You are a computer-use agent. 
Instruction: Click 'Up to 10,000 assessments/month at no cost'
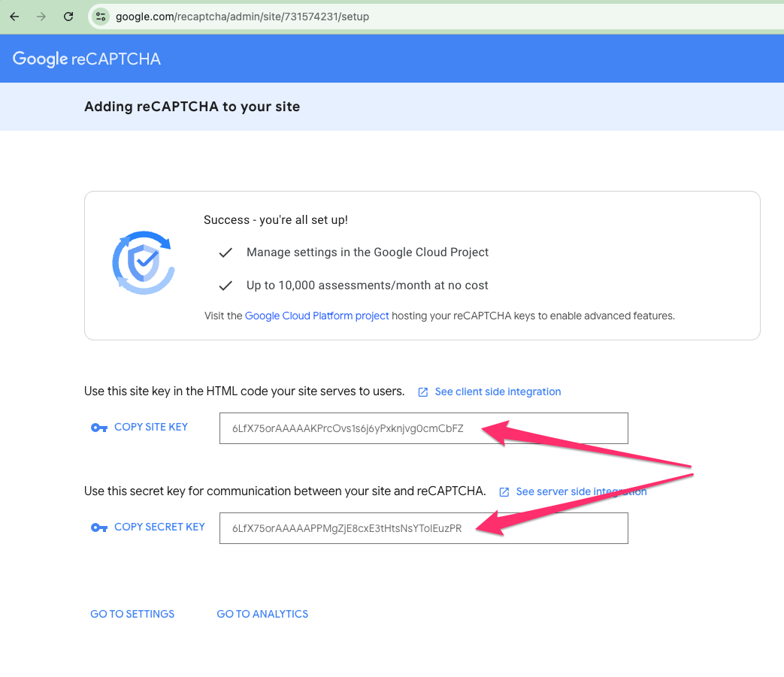tap(367, 286)
